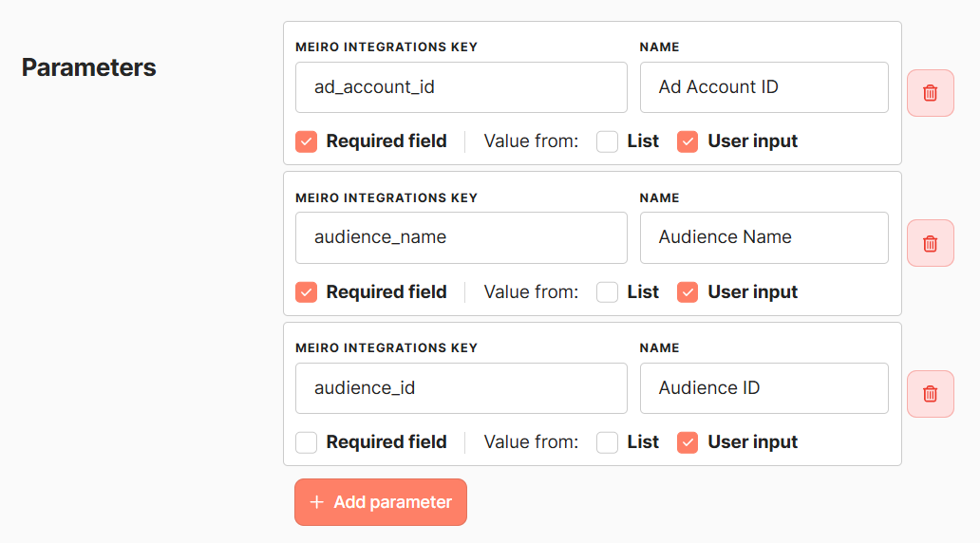Add a new parameter

381,502
